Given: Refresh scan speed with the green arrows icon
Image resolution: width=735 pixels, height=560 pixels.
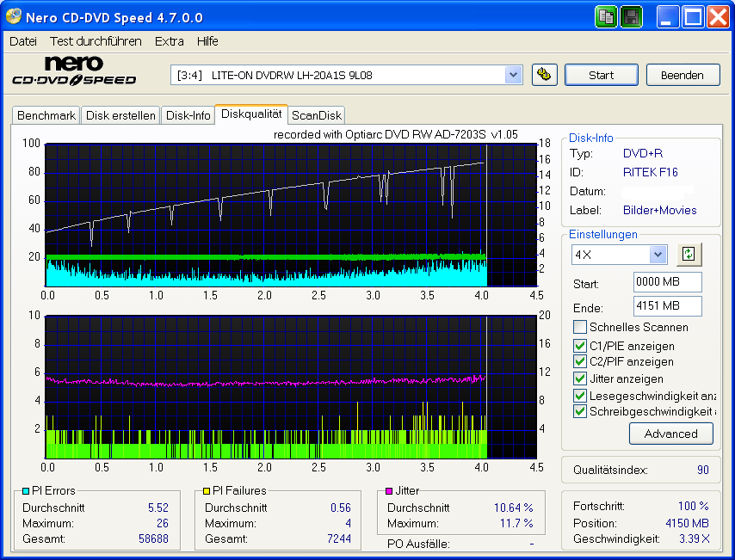Looking at the screenshot, I should point(688,255).
